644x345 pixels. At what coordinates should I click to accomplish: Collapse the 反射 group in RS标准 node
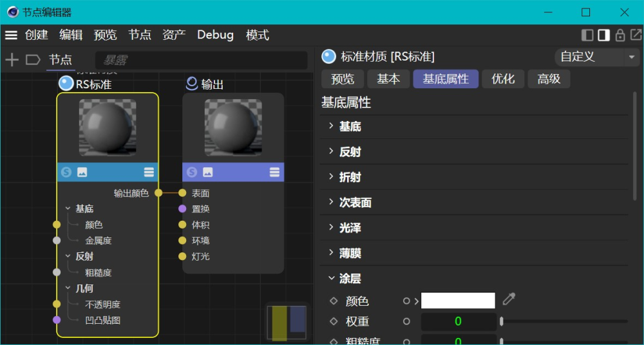pyautogui.click(x=68, y=256)
